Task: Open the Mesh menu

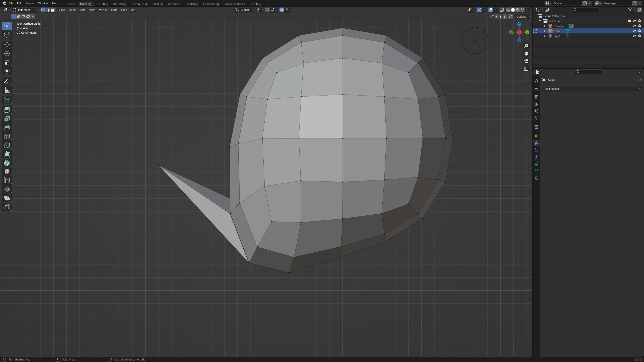Action: [x=92, y=10]
